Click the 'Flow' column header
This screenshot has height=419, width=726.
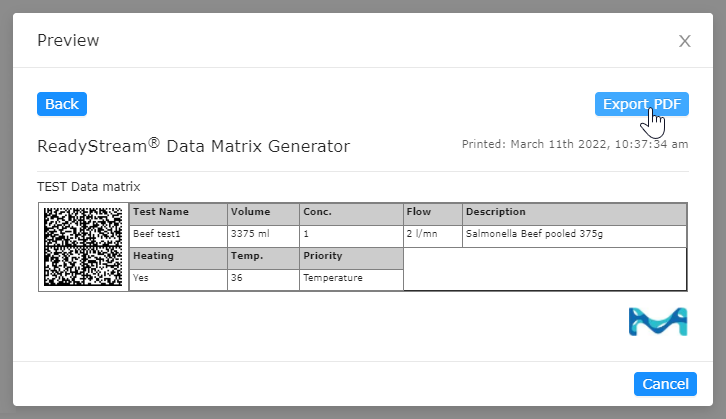[432, 214]
